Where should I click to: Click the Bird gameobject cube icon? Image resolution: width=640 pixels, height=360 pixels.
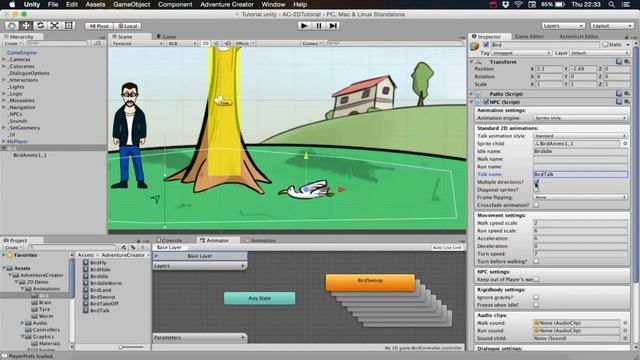pos(474,47)
